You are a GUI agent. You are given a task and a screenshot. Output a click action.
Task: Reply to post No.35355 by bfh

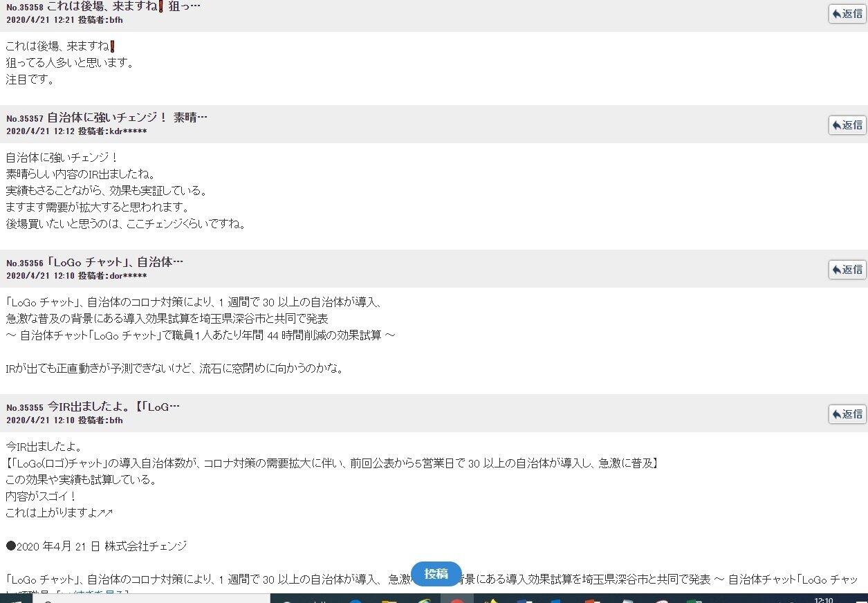coord(847,414)
